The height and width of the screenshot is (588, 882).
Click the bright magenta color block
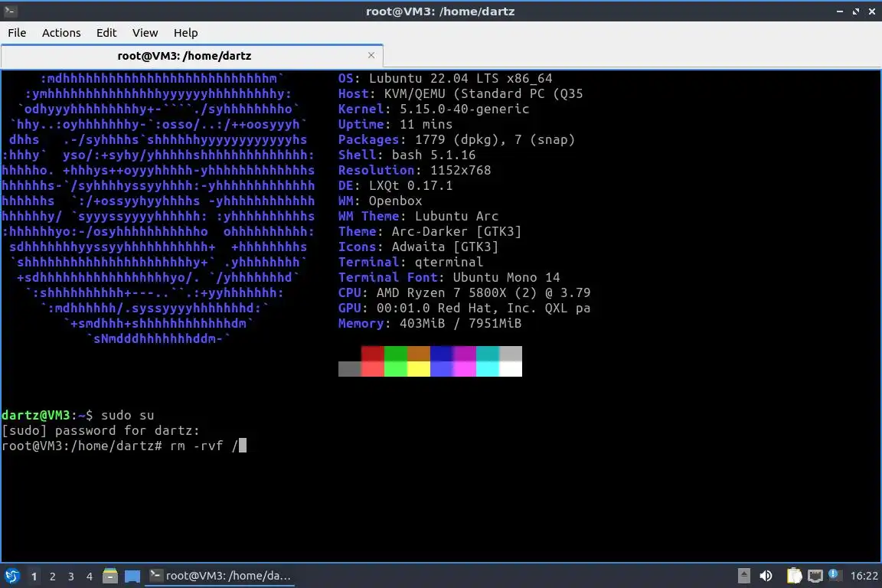pos(465,368)
